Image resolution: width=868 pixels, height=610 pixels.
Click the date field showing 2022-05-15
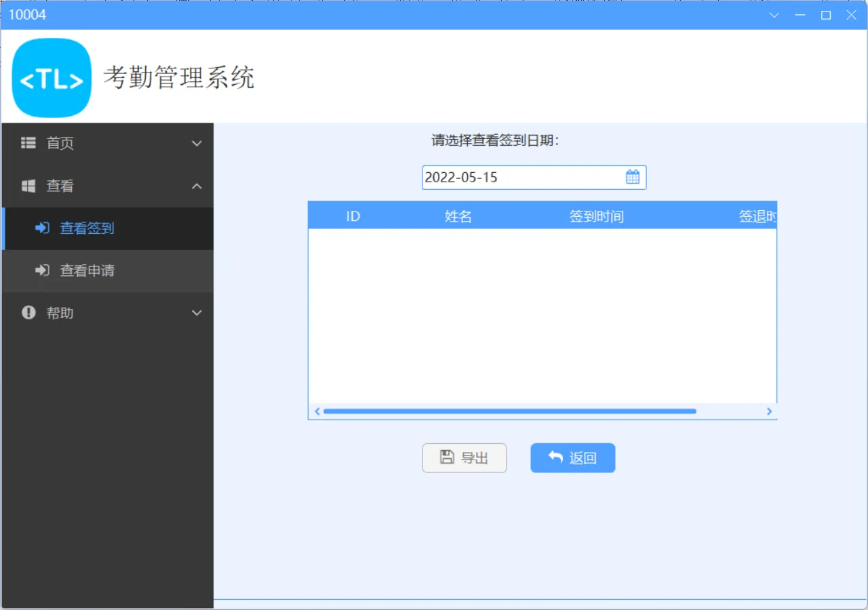point(534,178)
